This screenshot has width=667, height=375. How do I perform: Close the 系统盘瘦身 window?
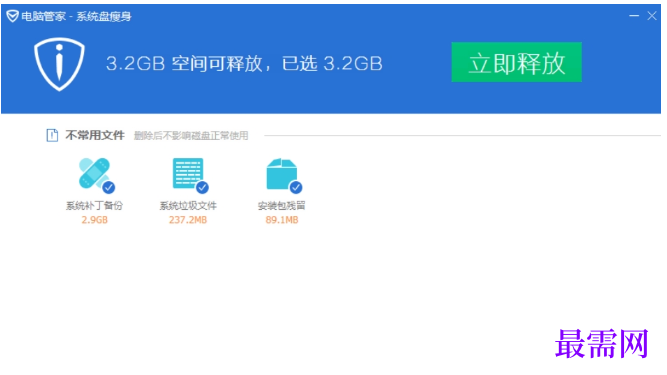[652, 16]
